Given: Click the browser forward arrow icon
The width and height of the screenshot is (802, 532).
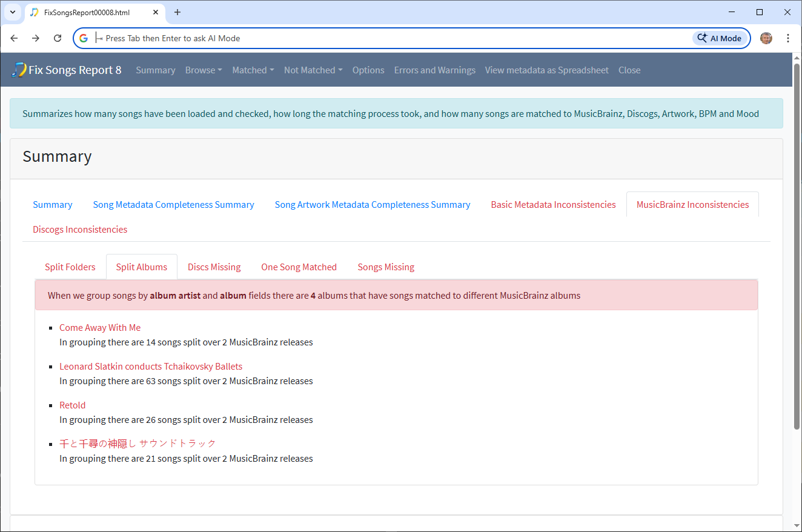Looking at the screenshot, I should pyautogui.click(x=36, y=38).
